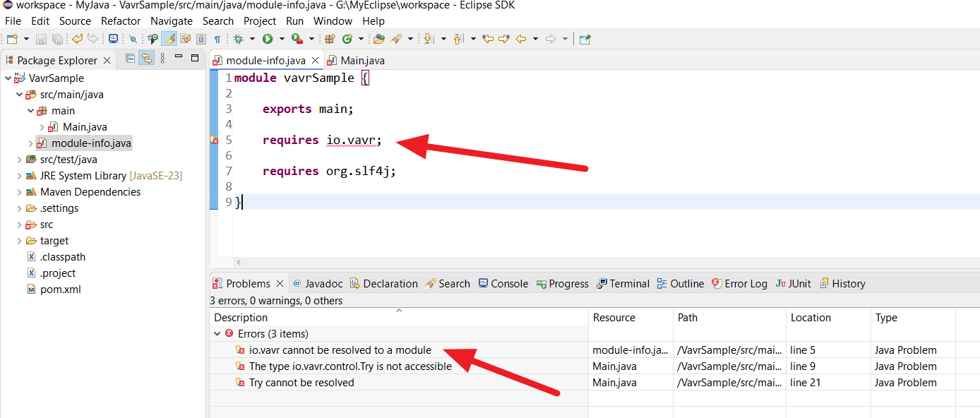Click the New file wizard icon

(x=12, y=40)
